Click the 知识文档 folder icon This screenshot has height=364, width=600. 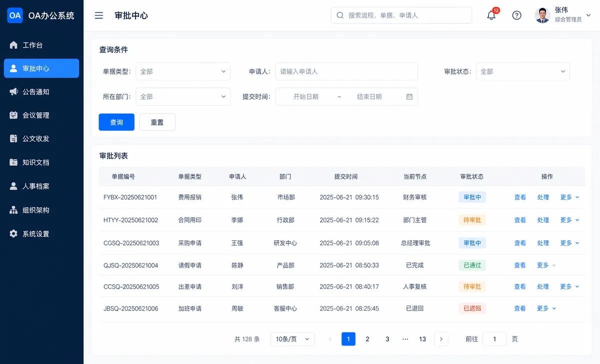coord(13,162)
